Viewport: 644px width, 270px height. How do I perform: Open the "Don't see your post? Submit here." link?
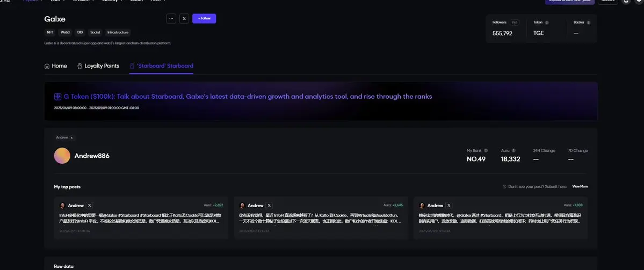pyautogui.click(x=538, y=187)
